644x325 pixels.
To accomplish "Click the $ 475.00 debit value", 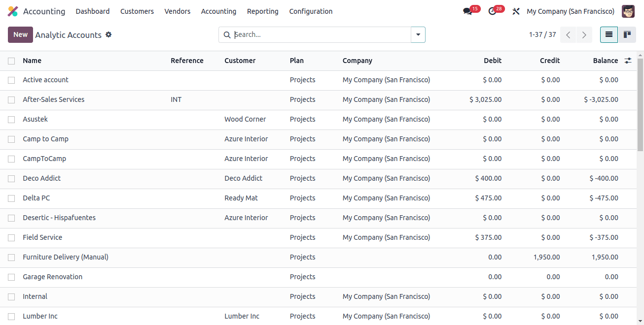I will (489, 198).
